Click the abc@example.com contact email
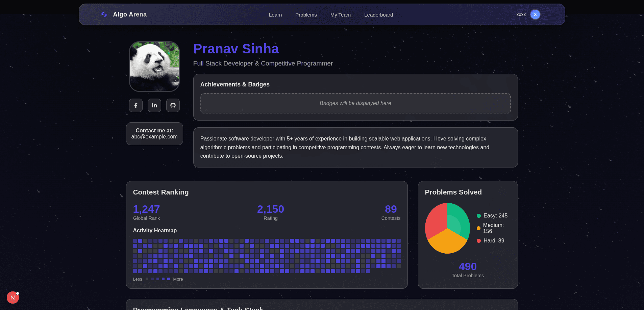 click(x=154, y=137)
